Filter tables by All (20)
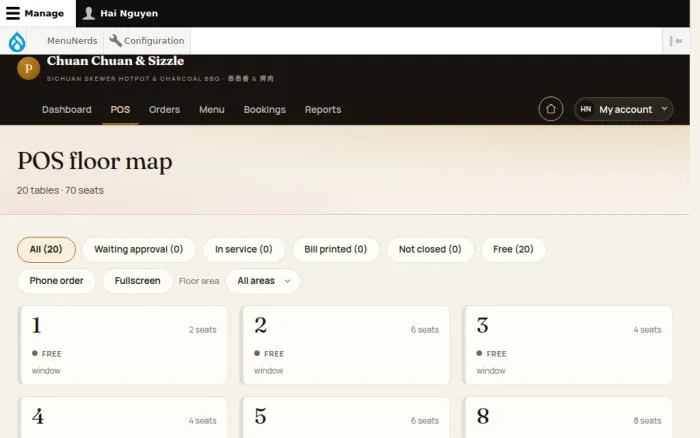This screenshot has width=700, height=438. (x=46, y=249)
